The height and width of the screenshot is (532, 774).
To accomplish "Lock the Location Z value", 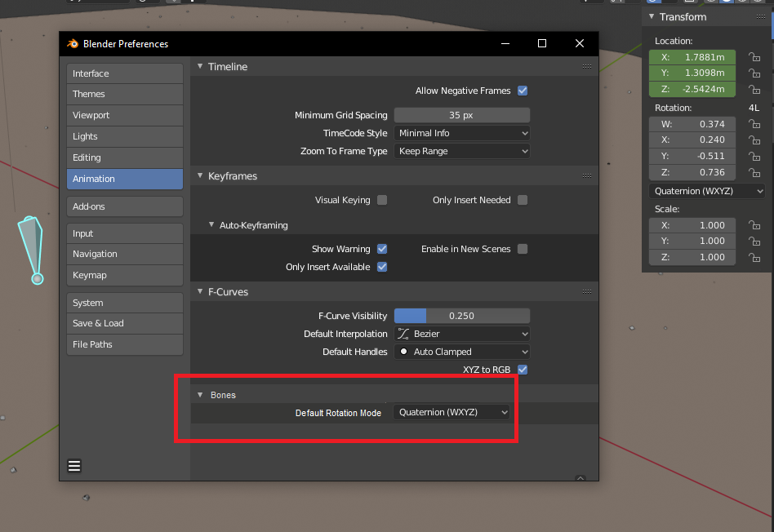I will coord(754,89).
